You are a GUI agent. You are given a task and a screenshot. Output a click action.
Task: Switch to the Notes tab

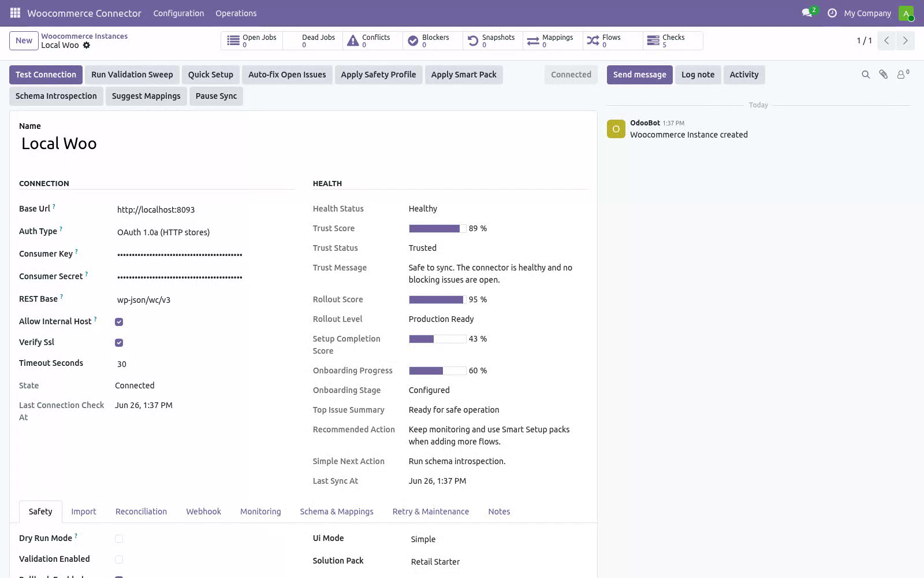point(499,512)
